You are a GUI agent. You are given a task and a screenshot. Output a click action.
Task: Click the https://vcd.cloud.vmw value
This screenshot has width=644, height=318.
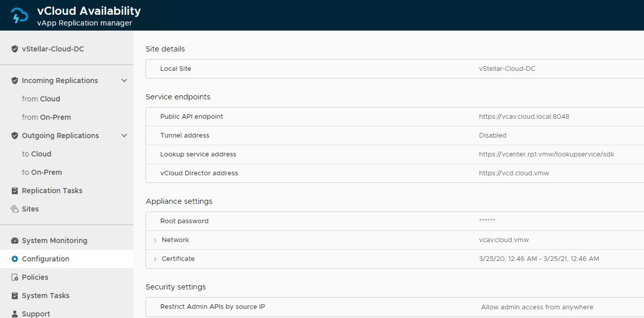coord(514,173)
